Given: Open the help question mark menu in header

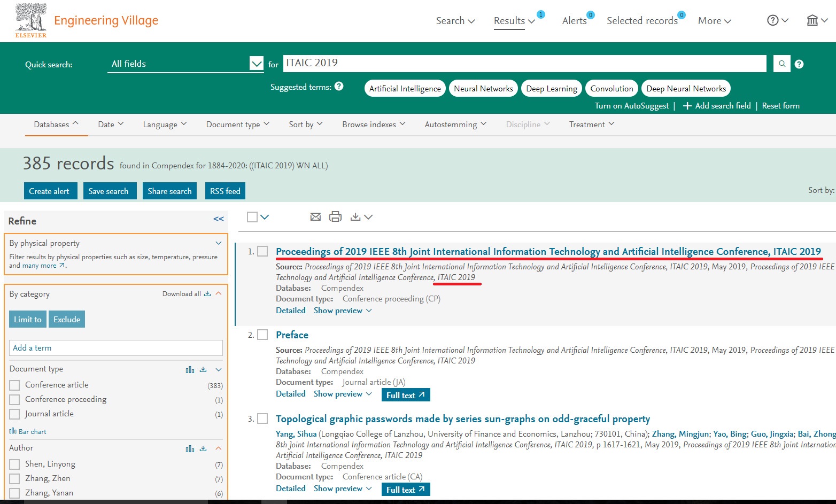Looking at the screenshot, I should point(778,20).
